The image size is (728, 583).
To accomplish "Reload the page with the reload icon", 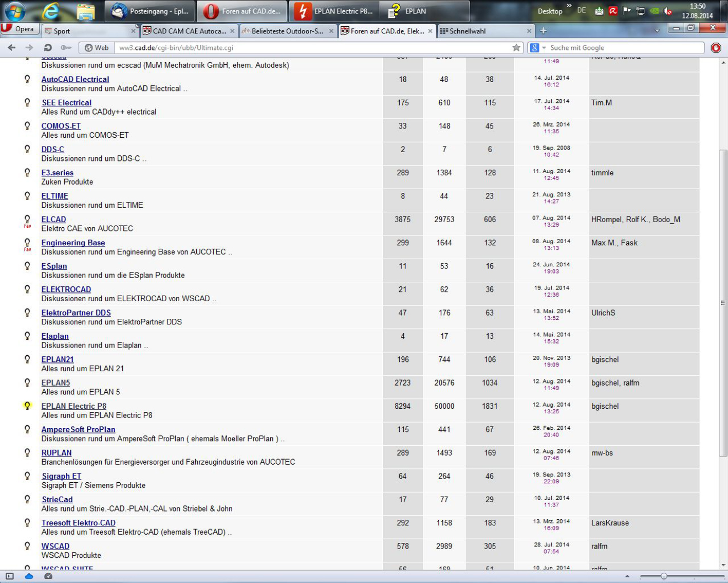I will click(x=48, y=48).
